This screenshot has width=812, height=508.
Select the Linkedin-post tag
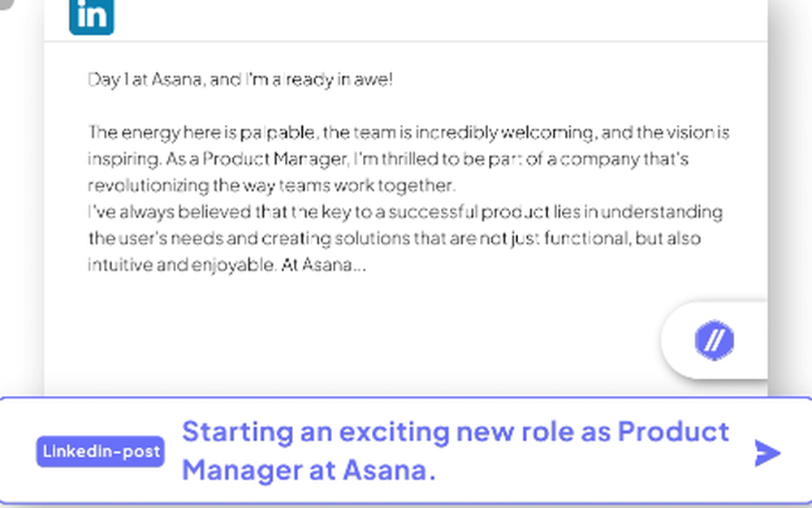click(x=100, y=452)
